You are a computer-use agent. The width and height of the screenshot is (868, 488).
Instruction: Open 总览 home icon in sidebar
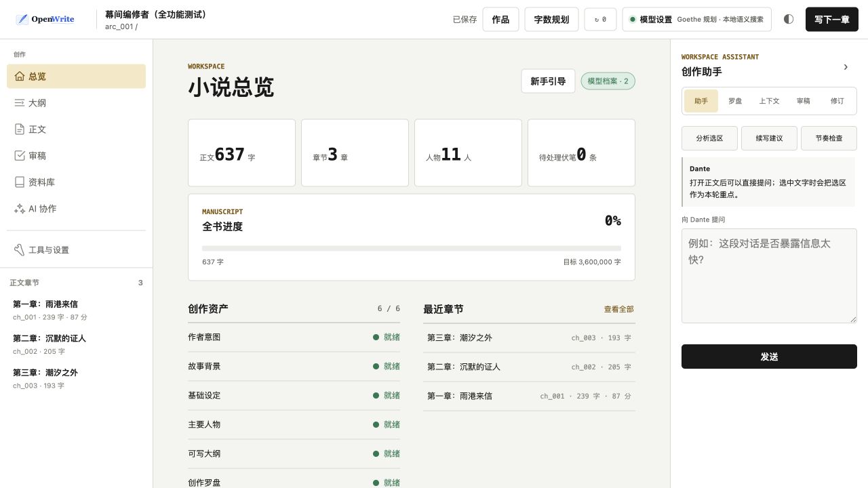20,77
